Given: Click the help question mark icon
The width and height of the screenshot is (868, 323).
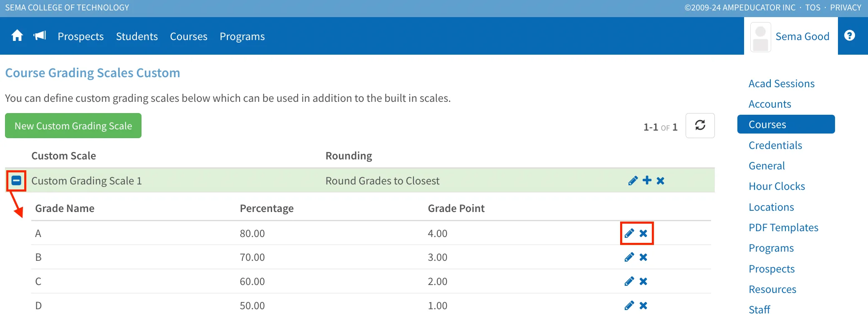Looking at the screenshot, I should click(849, 36).
